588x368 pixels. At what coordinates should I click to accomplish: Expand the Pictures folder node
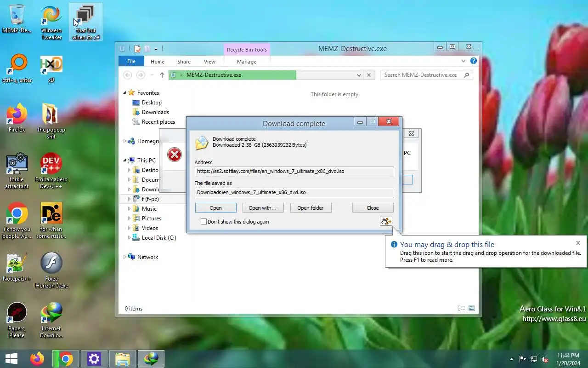(129, 218)
